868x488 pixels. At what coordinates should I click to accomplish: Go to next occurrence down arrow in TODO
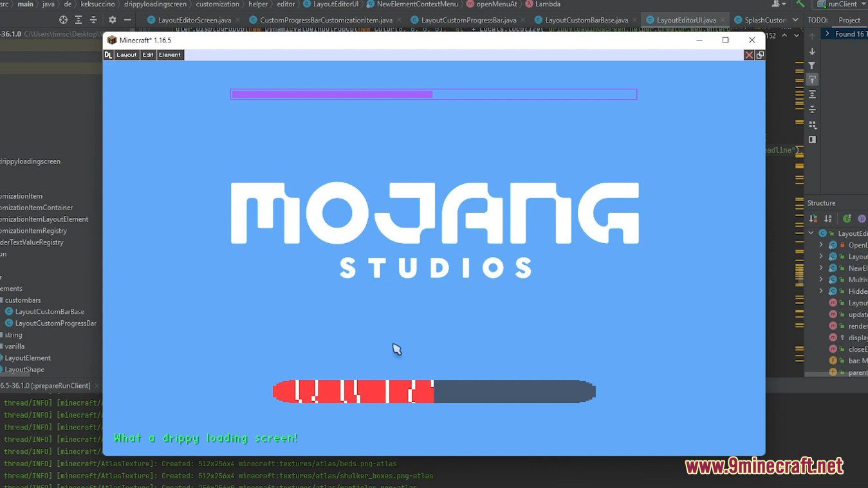(x=812, y=51)
